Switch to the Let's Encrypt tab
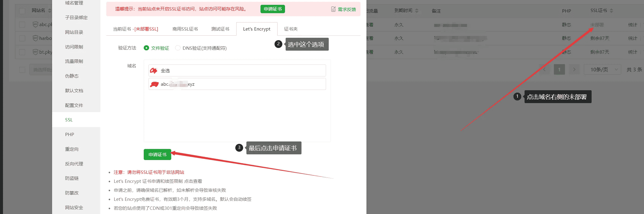The image size is (644, 214). 257,29
